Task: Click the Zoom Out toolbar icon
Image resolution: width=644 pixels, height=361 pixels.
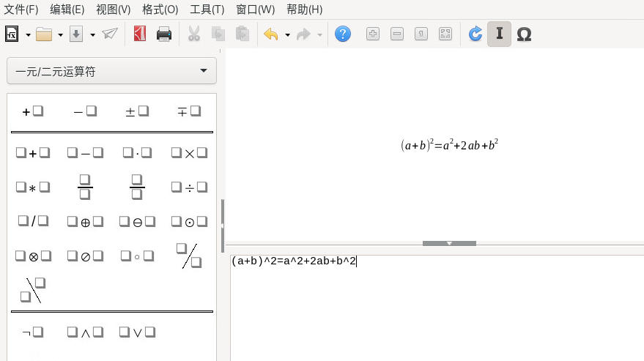Action: [x=397, y=34]
